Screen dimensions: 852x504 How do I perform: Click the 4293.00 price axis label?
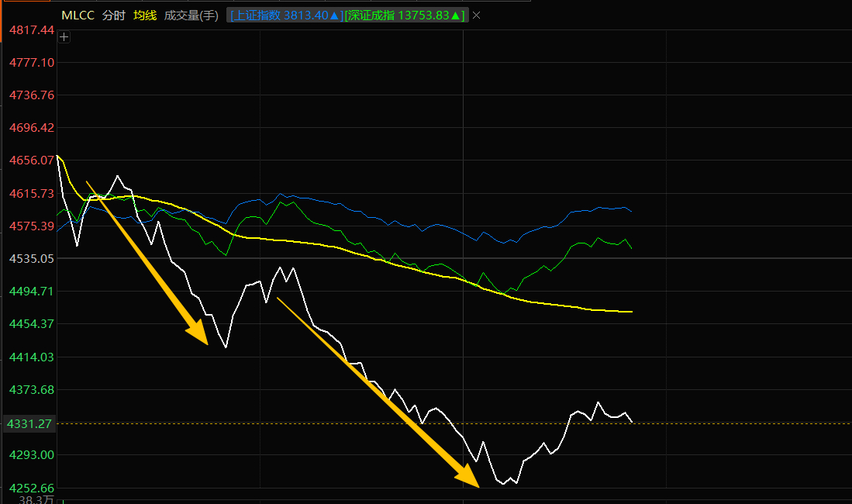click(x=32, y=455)
